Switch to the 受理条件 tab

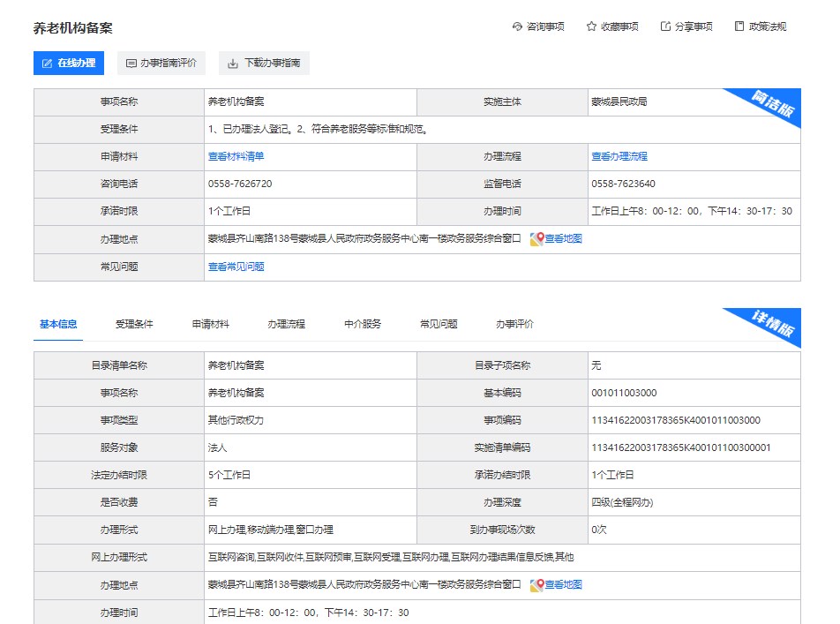click(x=134, y=324)
